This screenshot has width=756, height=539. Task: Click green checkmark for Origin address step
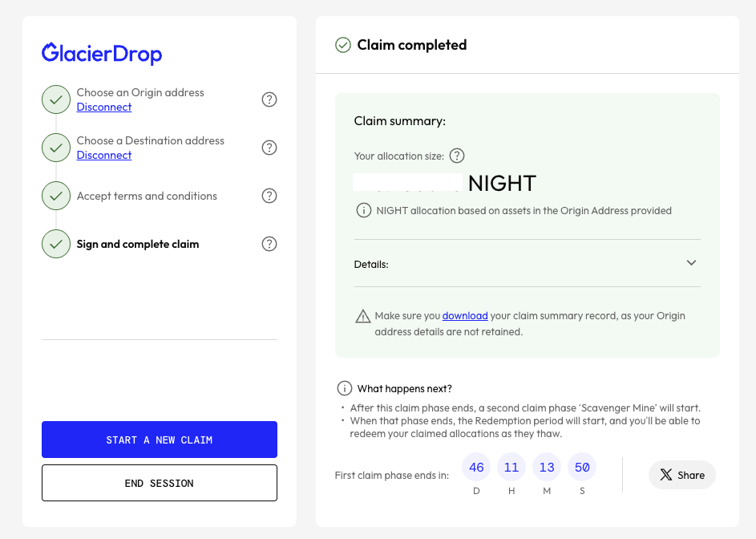[x=55, y=99]
